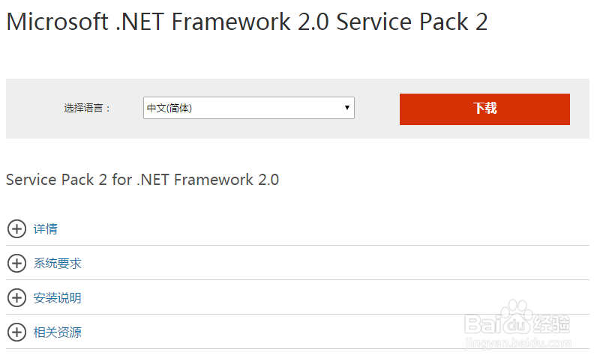Viewport: 606px width, 364px height.
Task: Click the plus icon beside 系统要求
Action: pos(16,263)
